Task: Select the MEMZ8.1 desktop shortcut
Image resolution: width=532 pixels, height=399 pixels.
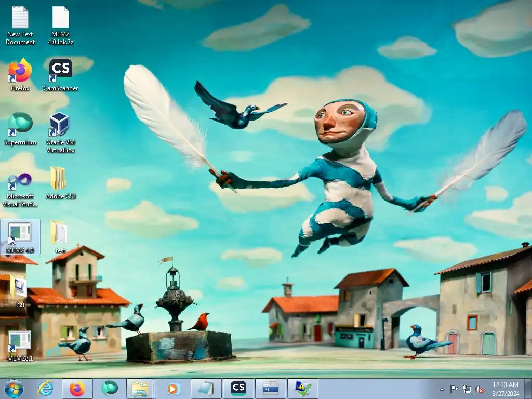Action: 20,345
